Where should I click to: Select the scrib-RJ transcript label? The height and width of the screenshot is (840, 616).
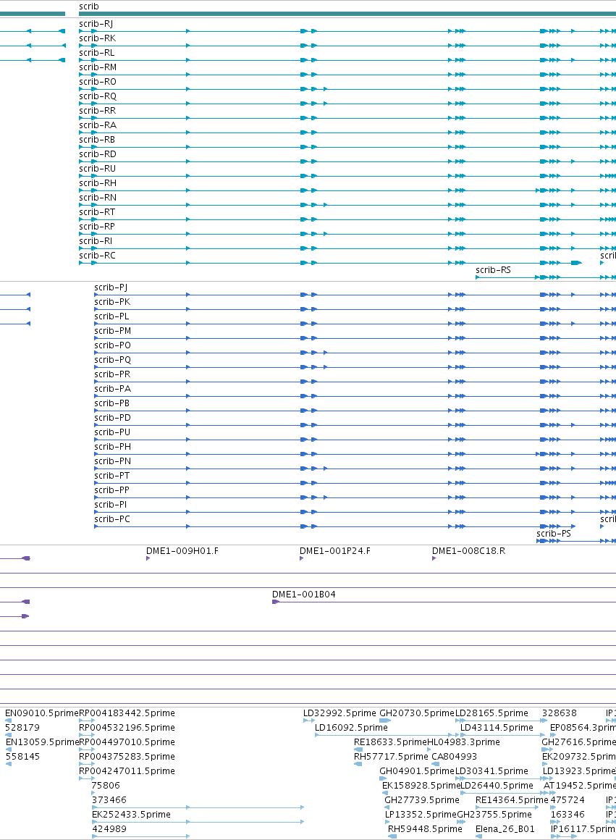[96, 24]
